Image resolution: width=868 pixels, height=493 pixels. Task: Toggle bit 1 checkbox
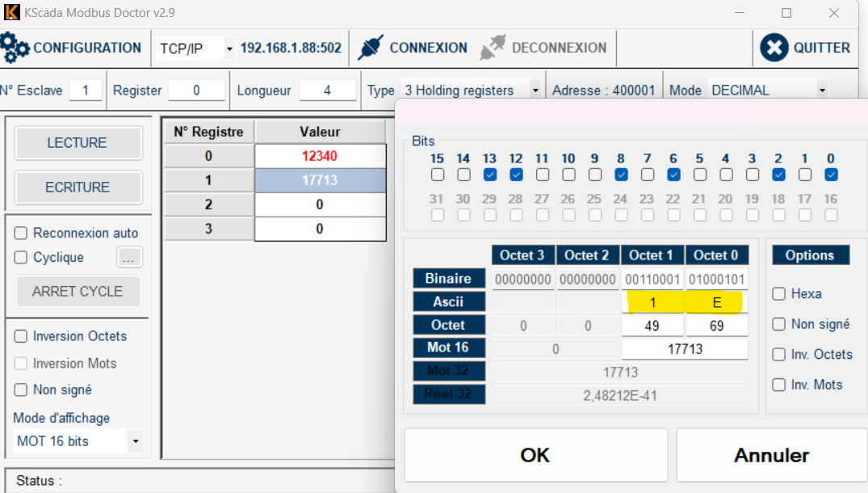(805, 175)
